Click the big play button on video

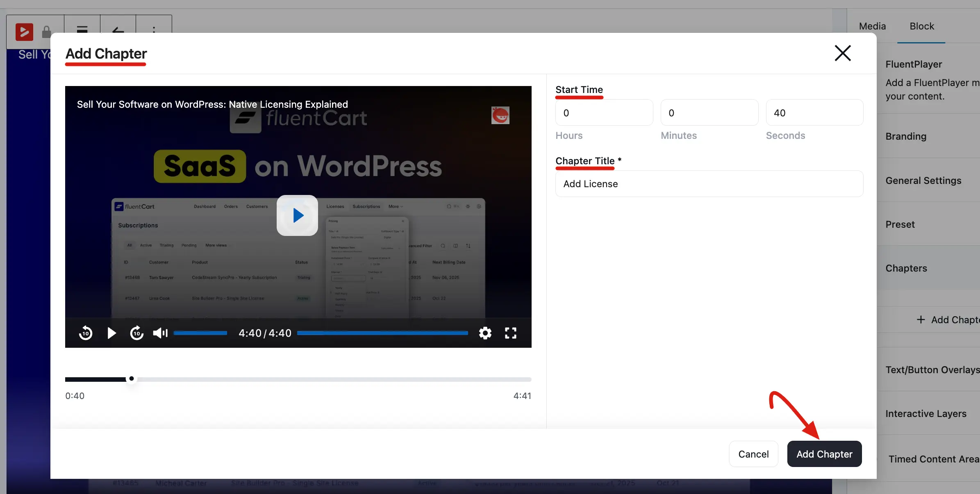[x=297, y=215]
